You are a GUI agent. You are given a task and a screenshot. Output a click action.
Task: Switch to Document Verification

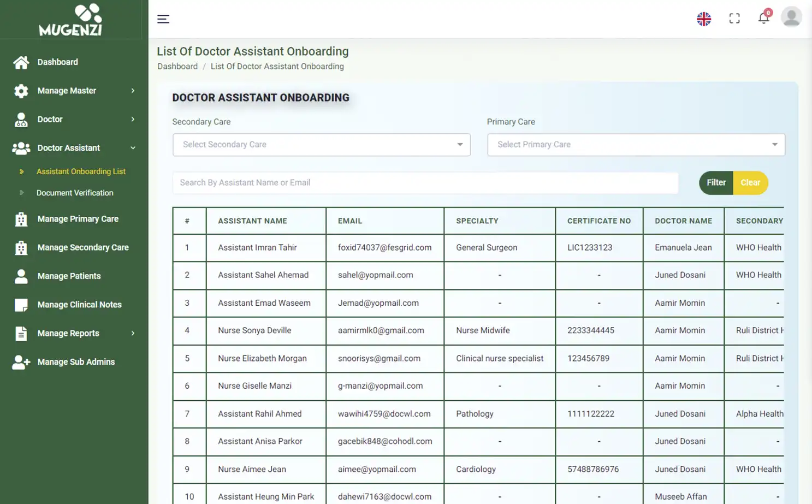point(75,193)
